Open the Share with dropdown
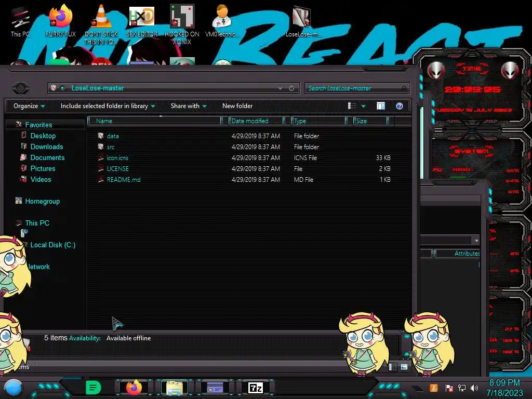532x399 pixels. (x=189, y=106)
